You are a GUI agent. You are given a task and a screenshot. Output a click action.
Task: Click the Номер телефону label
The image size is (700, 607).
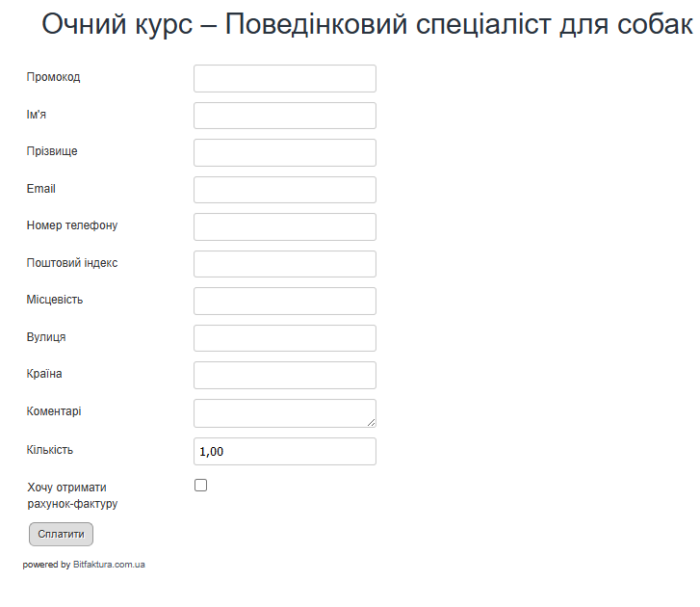72,225
